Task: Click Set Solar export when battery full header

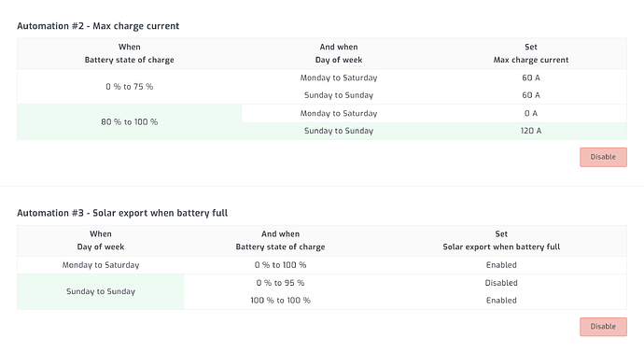Action: 501,240
